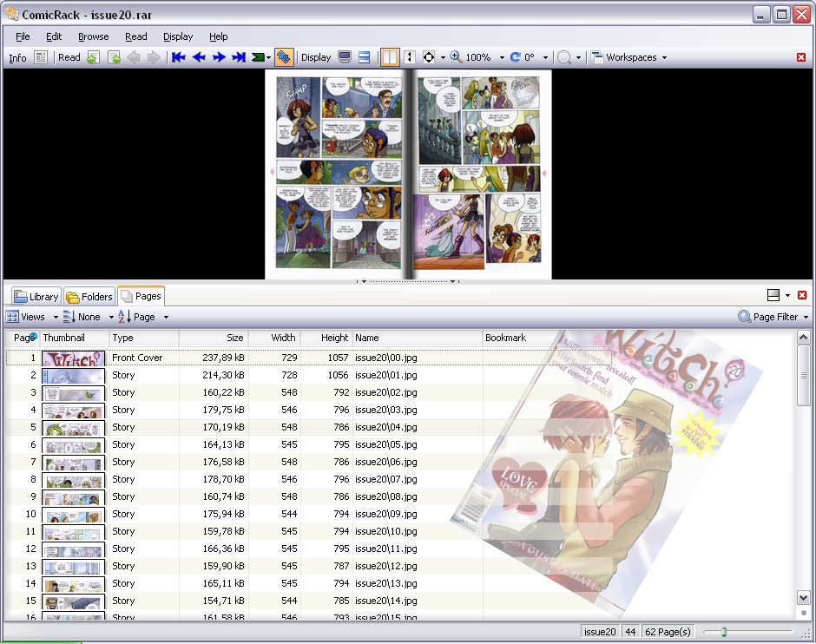Go to the next page

(x=219, y=57)
